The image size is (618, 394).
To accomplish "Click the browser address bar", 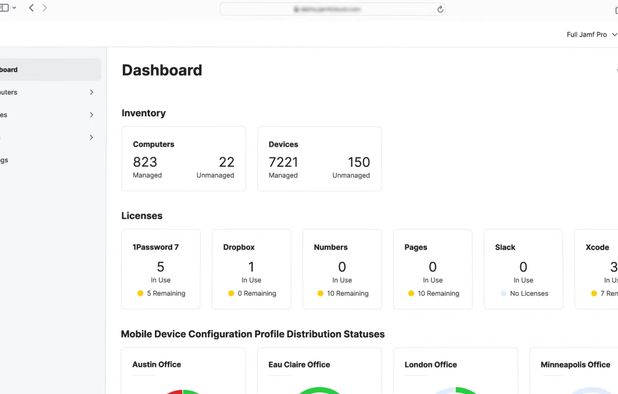I will (x=333, y=9).
